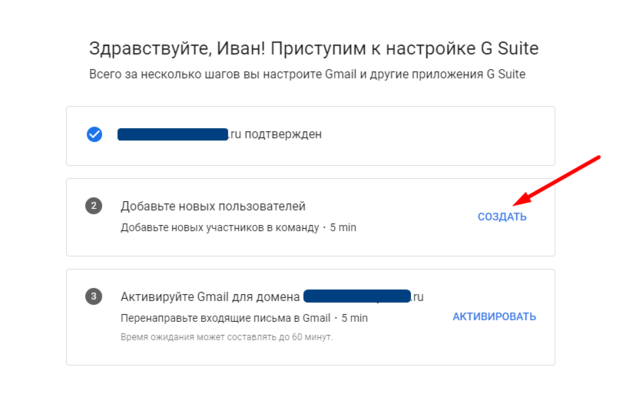636x407 pixels.
Task: Select the 'Активируйте Gmail для домена' step title
Action: pos(210,296)
